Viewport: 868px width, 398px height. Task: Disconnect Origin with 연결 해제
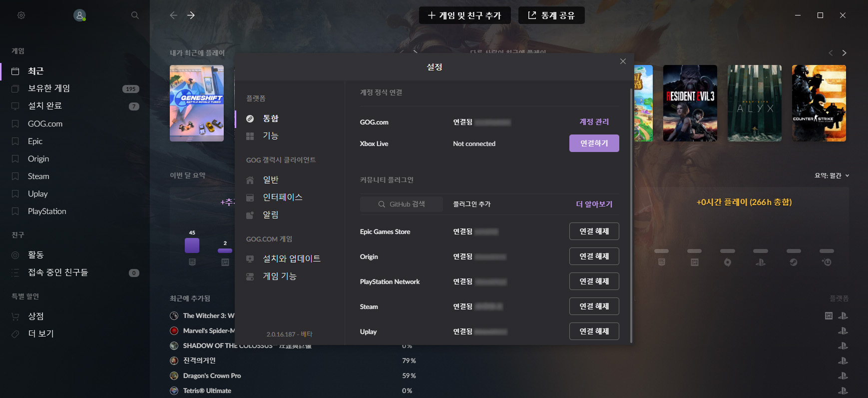tap(594, 256)
